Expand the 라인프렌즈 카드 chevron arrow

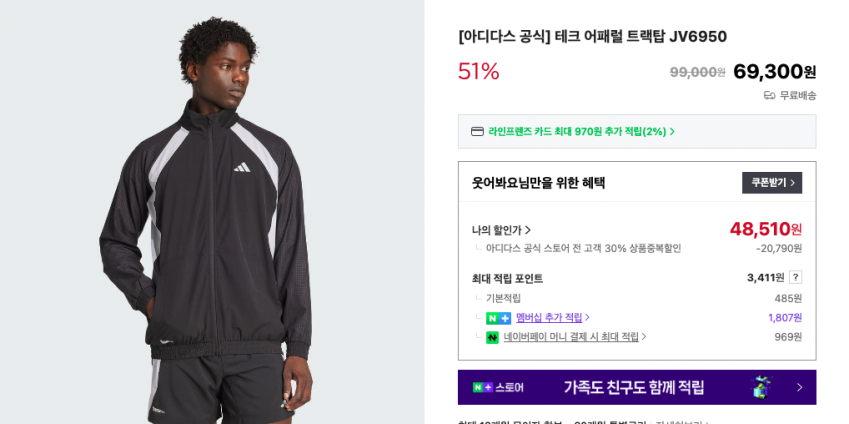(672, 132)
